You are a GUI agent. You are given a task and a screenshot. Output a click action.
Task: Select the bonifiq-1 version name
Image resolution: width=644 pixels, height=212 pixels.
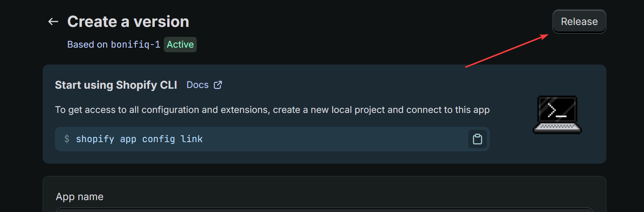tap(135, 45)
